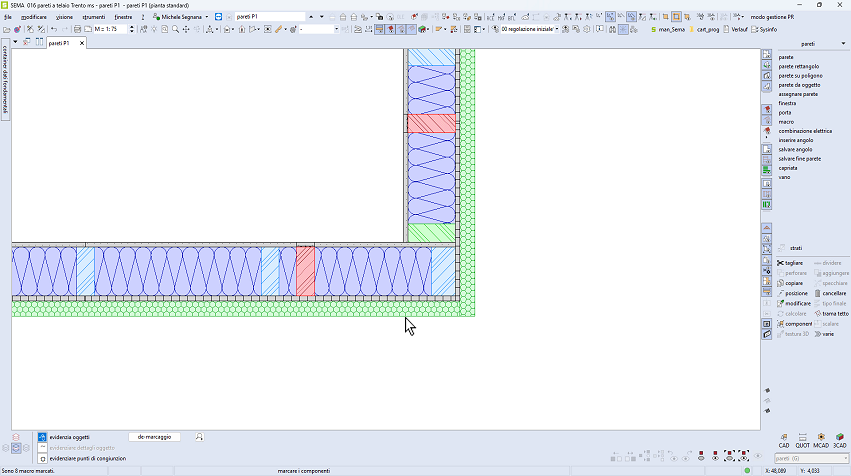This screenshot has width=851, height=476.
Task: Enable the strati layers toggle
Action: (x=795, y=248)
